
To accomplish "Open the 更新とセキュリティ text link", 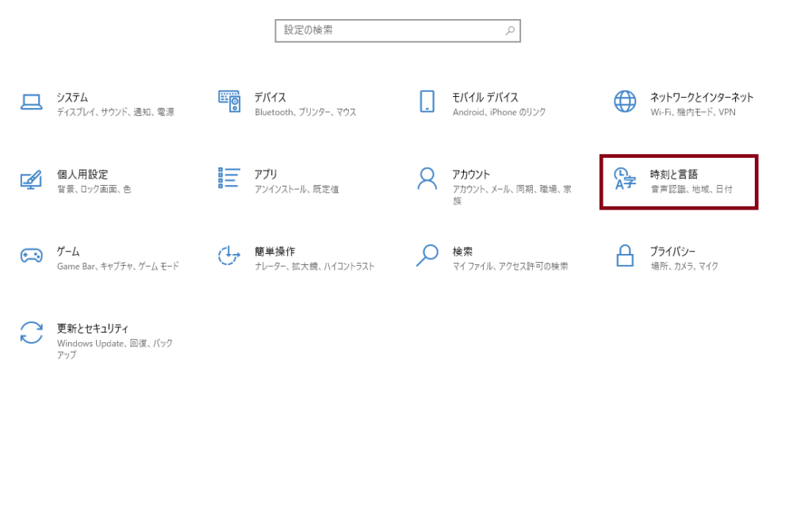I will point(93,328).
